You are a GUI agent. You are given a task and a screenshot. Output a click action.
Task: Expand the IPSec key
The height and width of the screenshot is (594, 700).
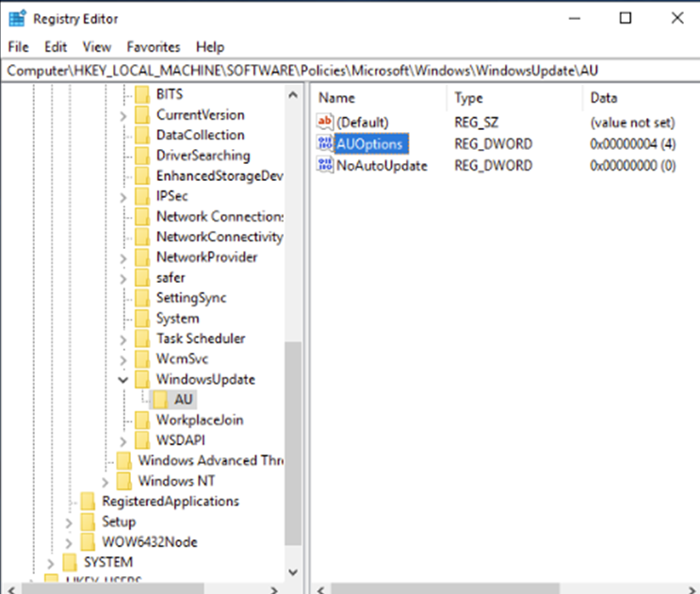click(x=123, y=197)
